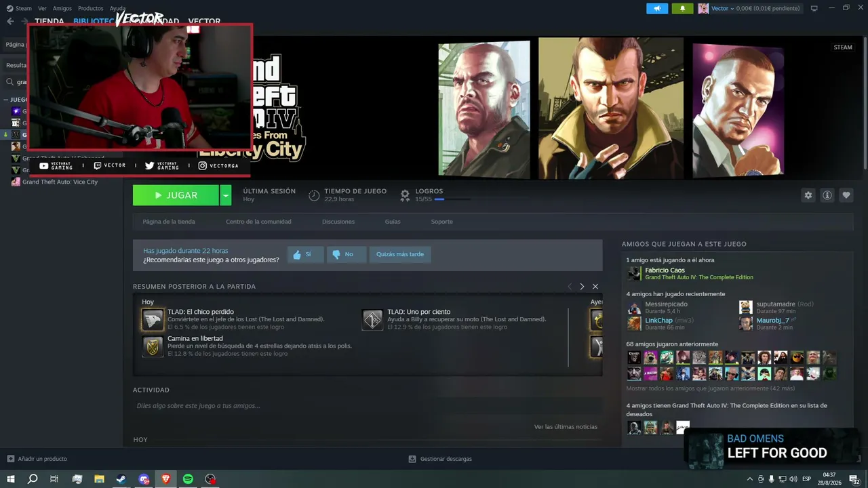This screenshot has width=868, height=488.
Task: Open Steam announcements megaphone button
Action: pos(657,8)
